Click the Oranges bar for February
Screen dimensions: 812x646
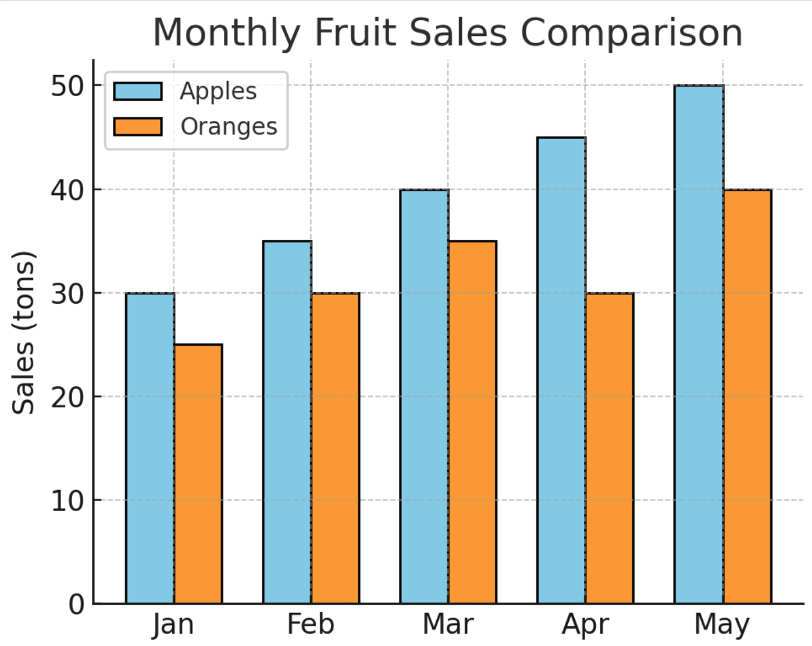point(336,448)
